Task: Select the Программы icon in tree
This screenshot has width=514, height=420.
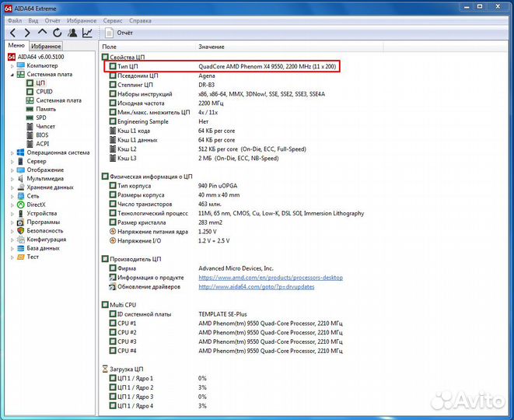Action: click(x=21, y=222)
